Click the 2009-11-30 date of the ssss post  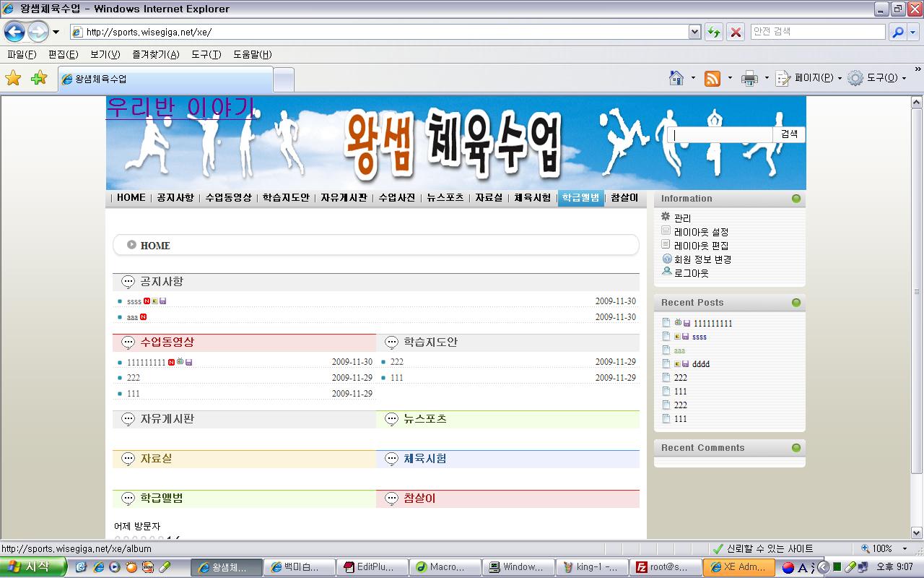click(x=615, y=301)
